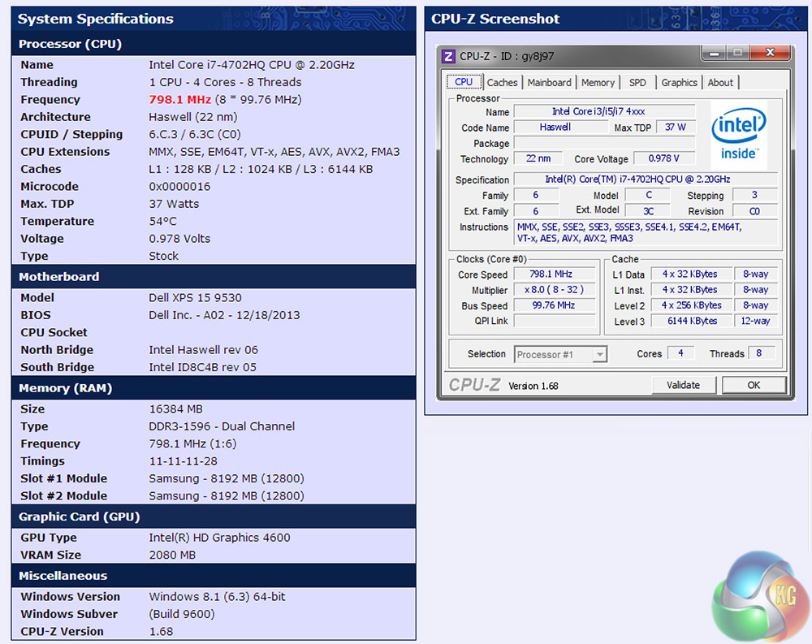Close the CPU-Z window
This screenshot has width=812, height=644.
768,54
